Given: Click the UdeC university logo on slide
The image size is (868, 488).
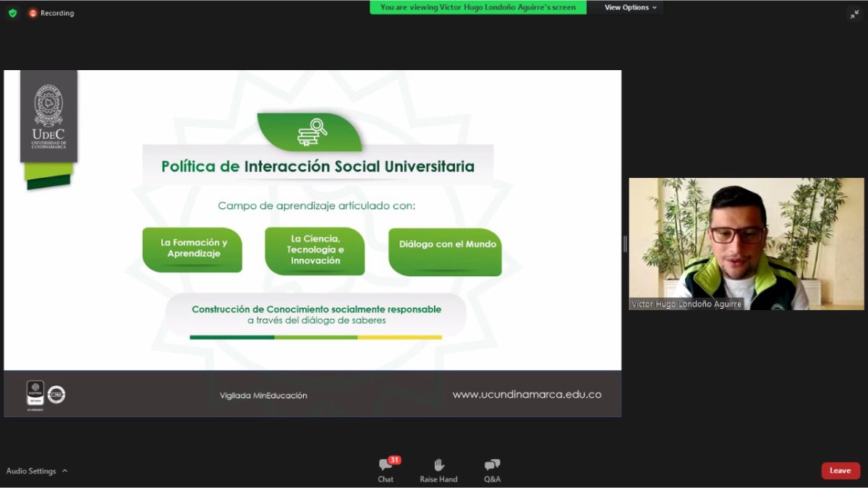Looking at the screenshot, I should point(48,116).
